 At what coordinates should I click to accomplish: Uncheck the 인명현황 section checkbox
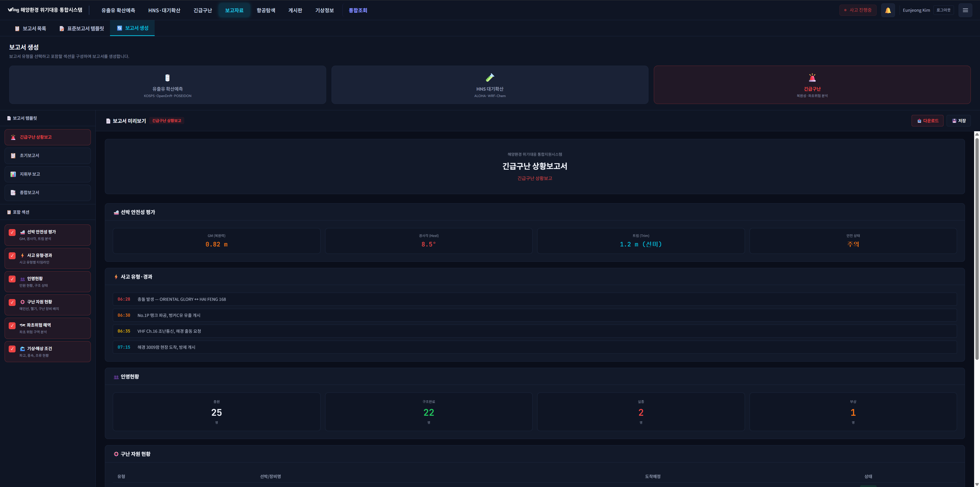[x=12, y=279]
